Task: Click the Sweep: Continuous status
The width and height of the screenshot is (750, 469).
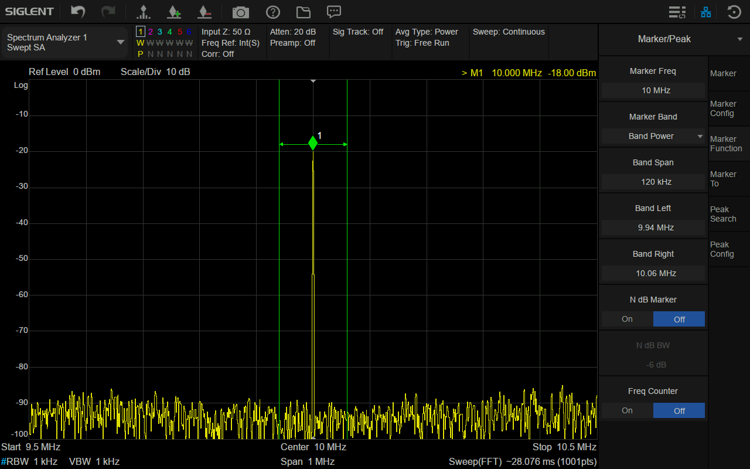Action: coord(508,32)
